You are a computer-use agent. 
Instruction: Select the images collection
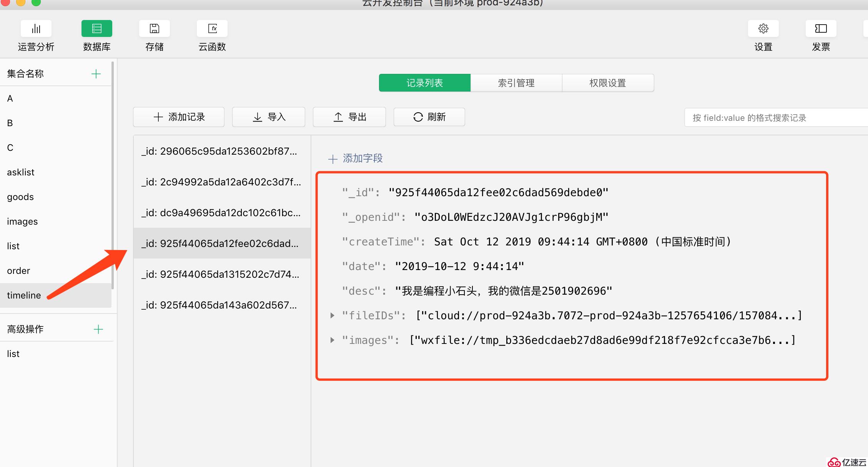[x=56, y=222]
